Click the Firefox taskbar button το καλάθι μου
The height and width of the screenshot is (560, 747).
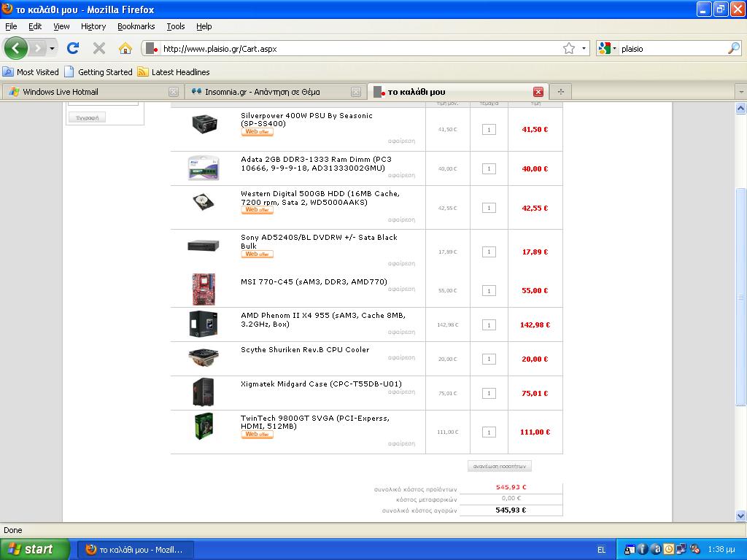pos(136,550)
